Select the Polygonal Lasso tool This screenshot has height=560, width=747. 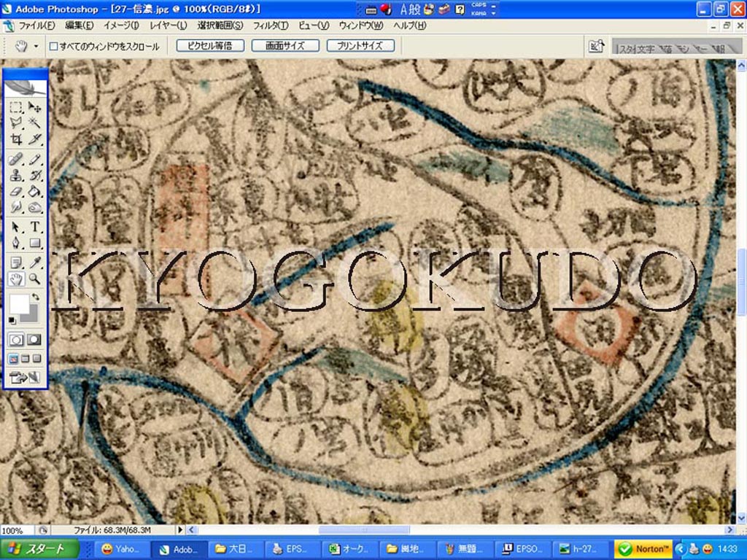(16, 122)
